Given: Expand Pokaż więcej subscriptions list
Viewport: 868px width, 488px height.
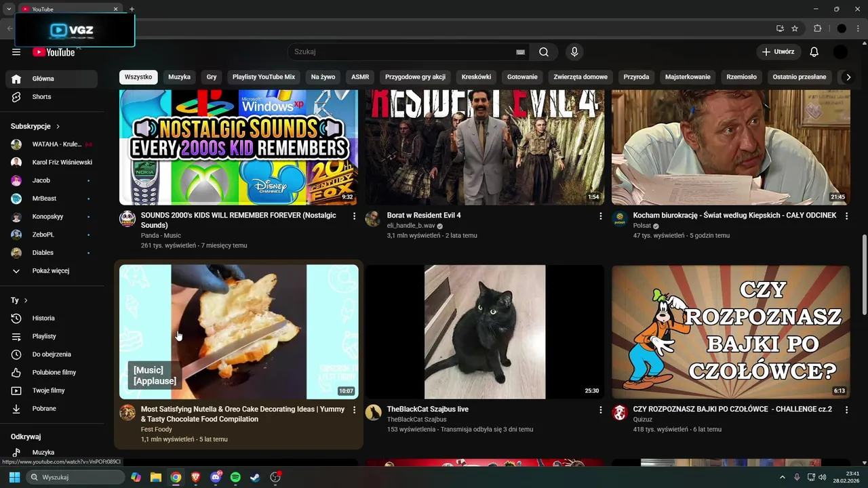Looking at the screenshot, I should click(x=52, y=271).
